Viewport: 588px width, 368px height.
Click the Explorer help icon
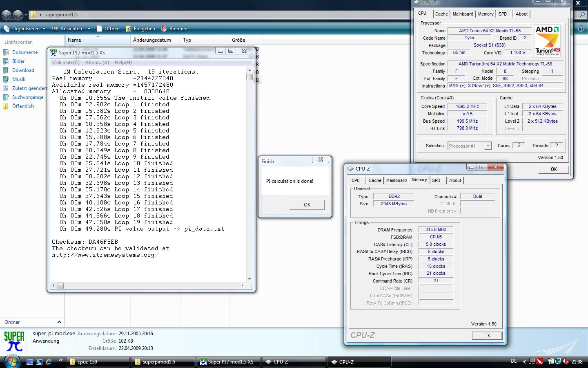[581, 29]
